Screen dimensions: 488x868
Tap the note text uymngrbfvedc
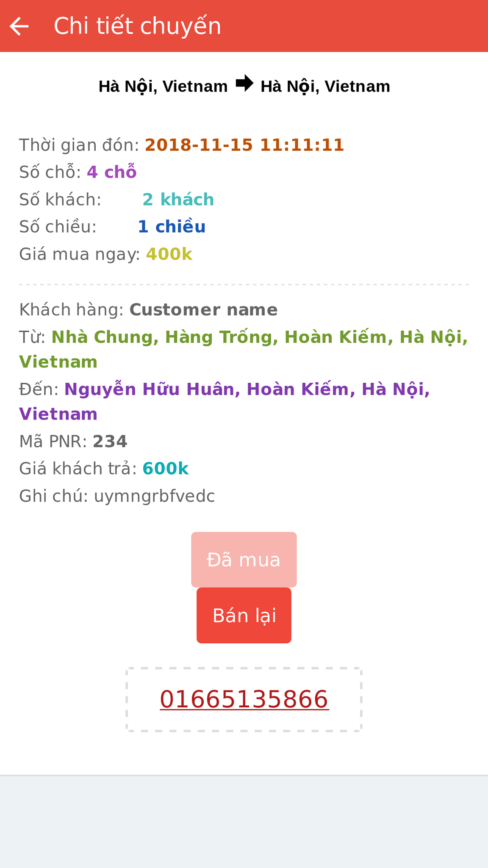point(155,496)
